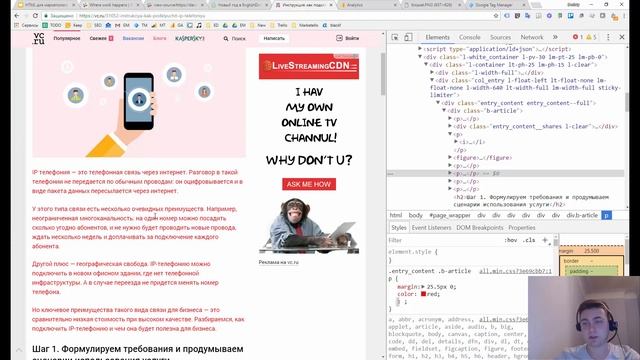Open the TODO bookmark
Screen dimensions: 640x360
pyautogui.click(x=52, y=25)
